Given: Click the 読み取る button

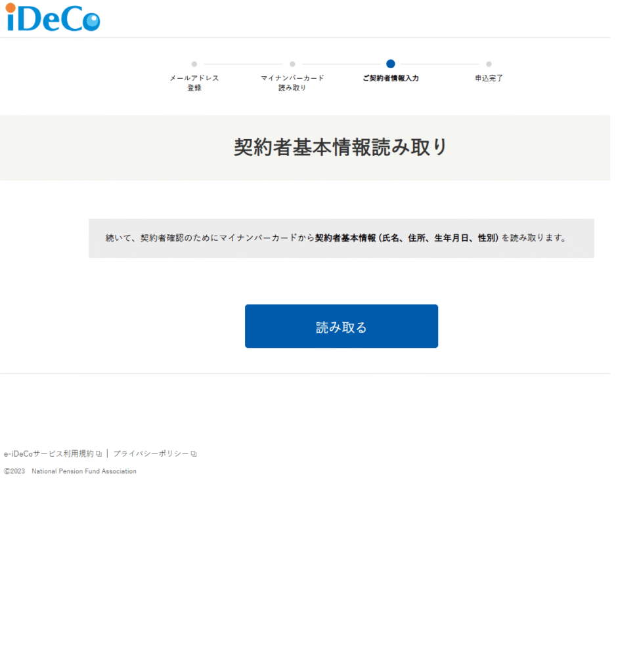Looking at the screenshot, I should (x=341, y=326).
